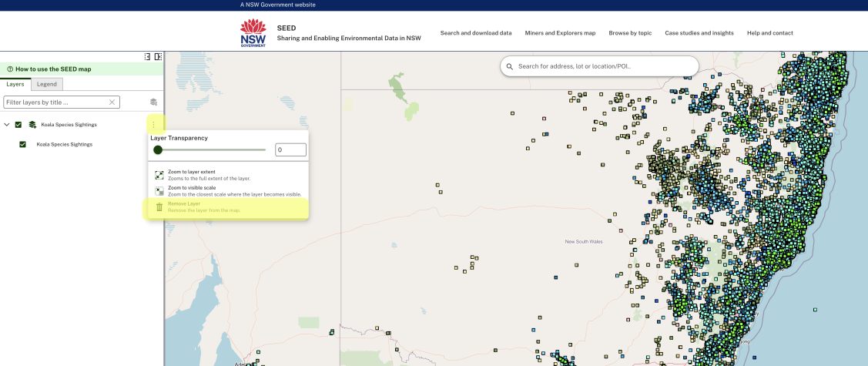This screenshot has width=868, height=366.
Task: Collapse the Koala Species Sightings group chevron
Action: pos(7,125)
